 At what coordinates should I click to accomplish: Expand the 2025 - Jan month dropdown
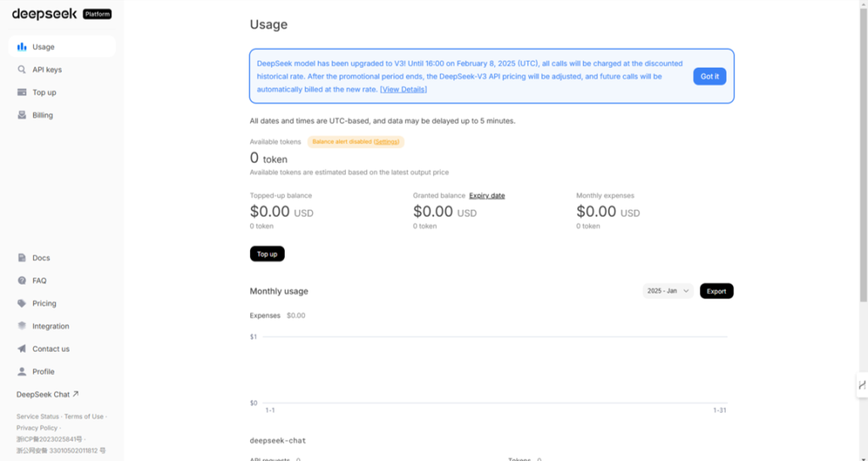(668, 291)
